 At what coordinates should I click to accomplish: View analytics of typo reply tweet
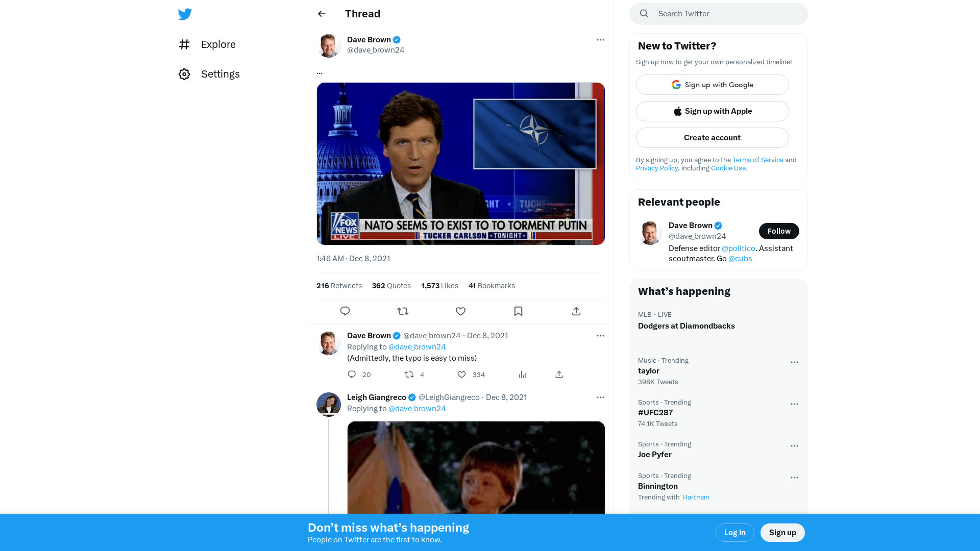click(x=522, y=374)
